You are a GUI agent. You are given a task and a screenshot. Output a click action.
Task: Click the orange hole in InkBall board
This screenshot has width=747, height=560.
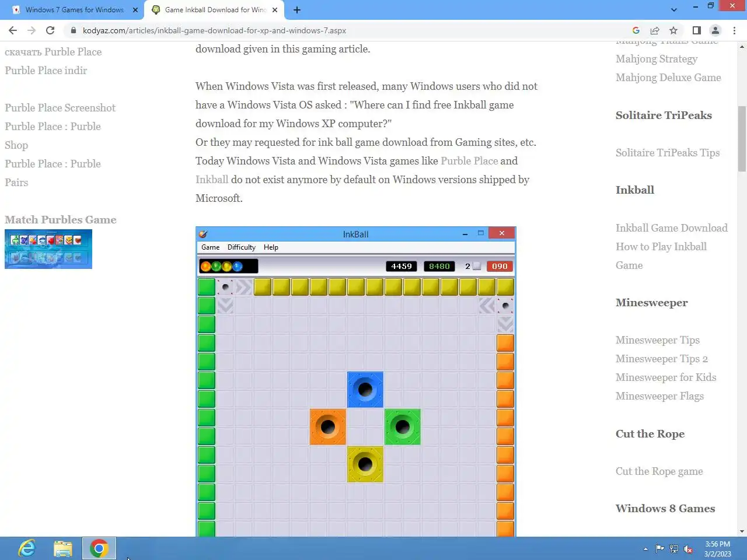click(328, 427)
